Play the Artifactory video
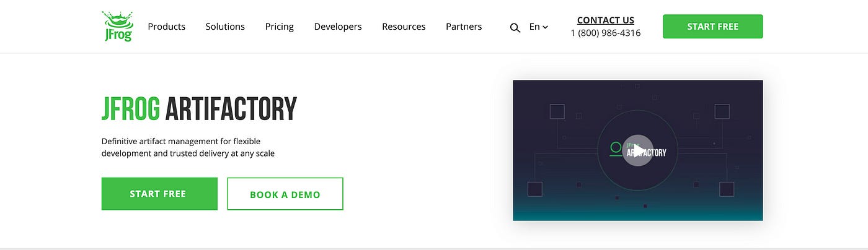868x250 pixels. (638, 150)
